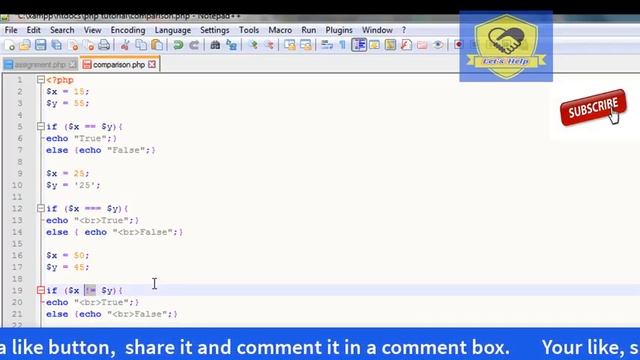The image size is (640, 360).
Task: Click the code text '$y = 45;'
Action: (67, 267)
